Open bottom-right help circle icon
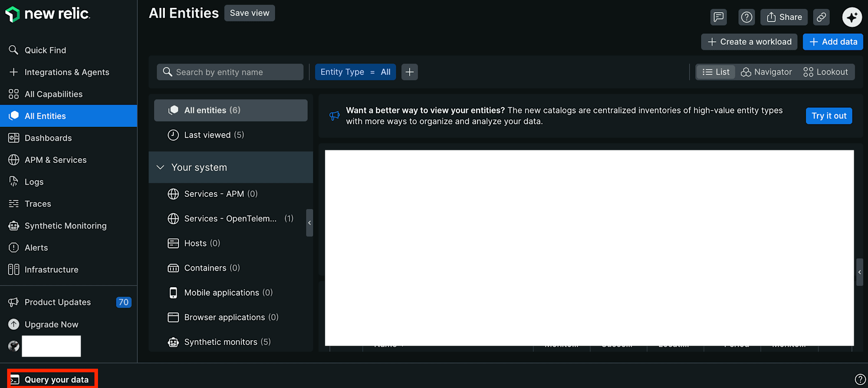Image resolution: width=868 pixels, height=388 pixels. [x=860, y=379]
